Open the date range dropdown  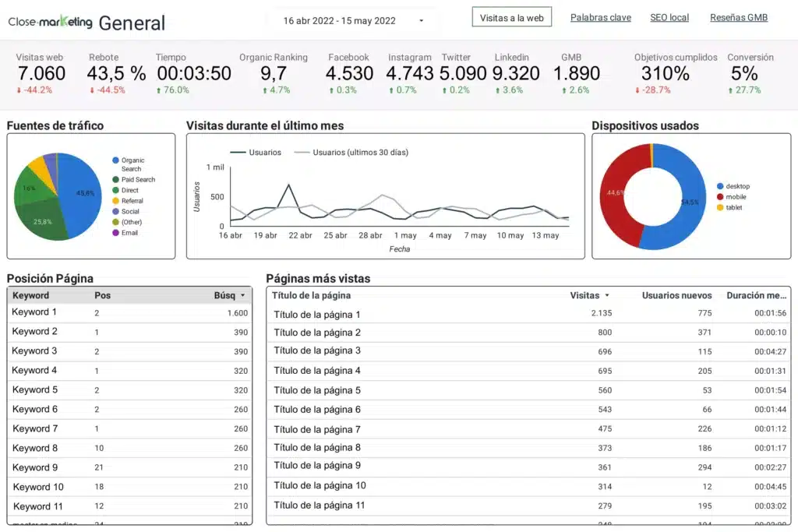coord(422,21)
